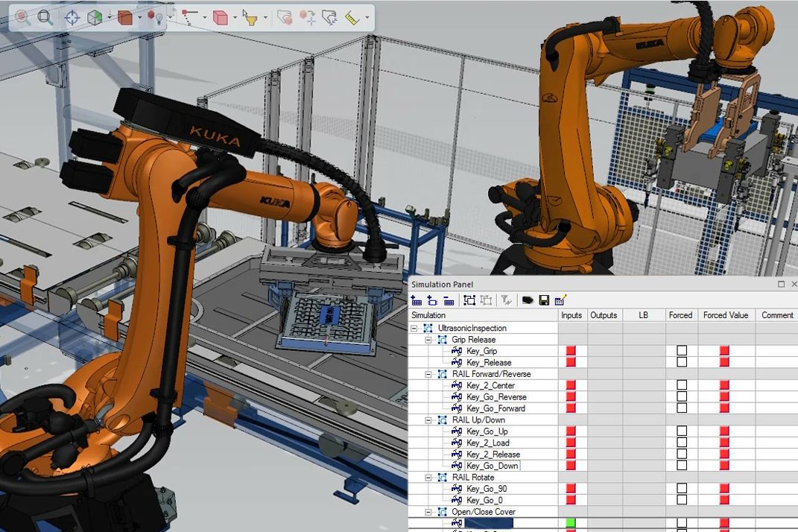Click the add logic block icon

tap(433, 300)
